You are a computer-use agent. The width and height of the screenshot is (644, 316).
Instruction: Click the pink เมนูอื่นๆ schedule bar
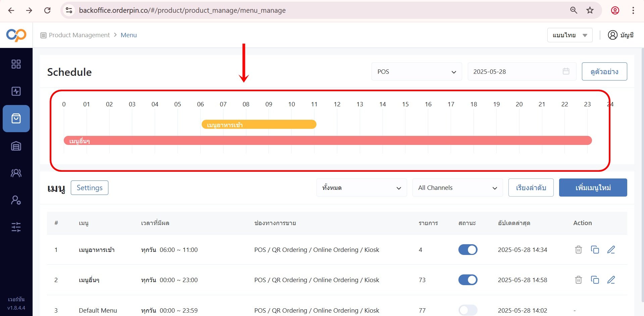tap(328, 141)
